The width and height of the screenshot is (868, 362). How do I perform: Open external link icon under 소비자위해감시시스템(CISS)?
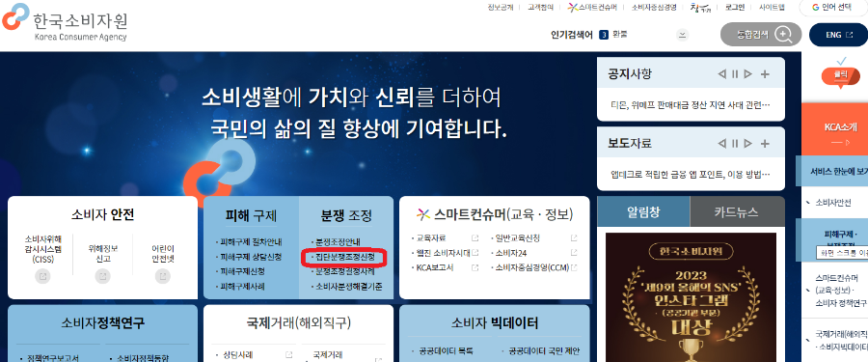tap(42, 275)
